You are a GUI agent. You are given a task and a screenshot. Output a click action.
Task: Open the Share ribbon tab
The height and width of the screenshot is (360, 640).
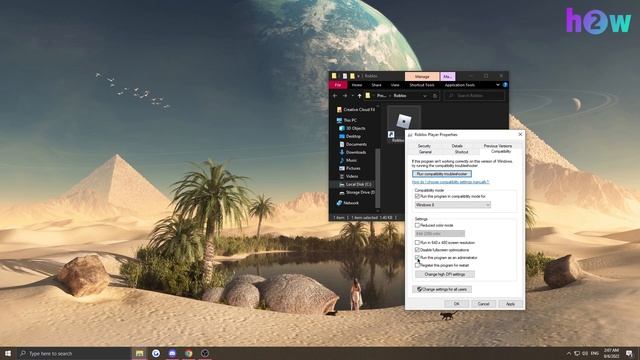coord(376,85)
